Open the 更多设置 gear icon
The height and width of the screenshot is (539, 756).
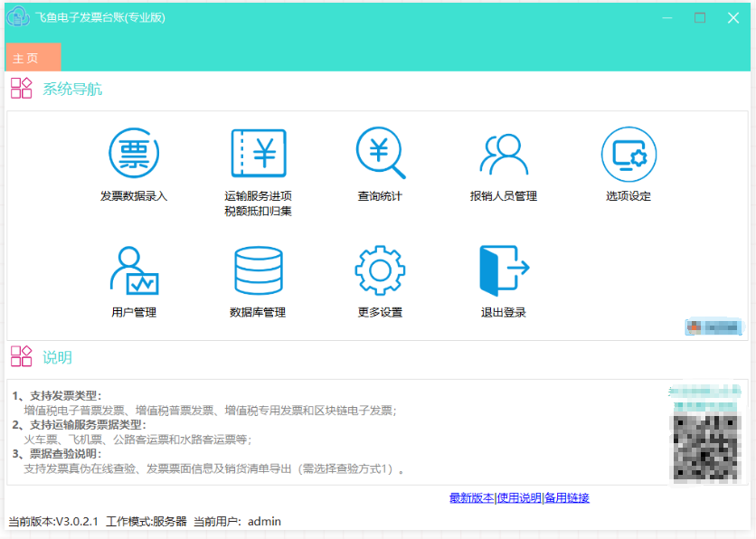(x=380, y=270)
